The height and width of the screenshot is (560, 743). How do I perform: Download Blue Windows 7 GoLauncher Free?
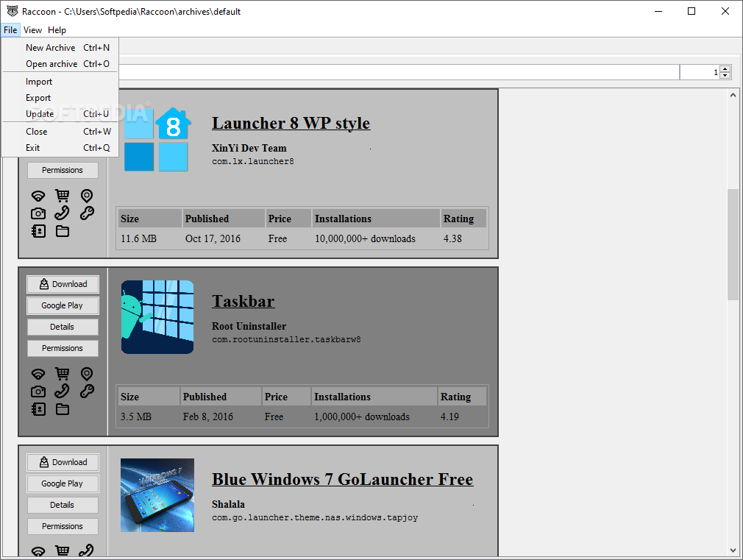click(63, 462)
